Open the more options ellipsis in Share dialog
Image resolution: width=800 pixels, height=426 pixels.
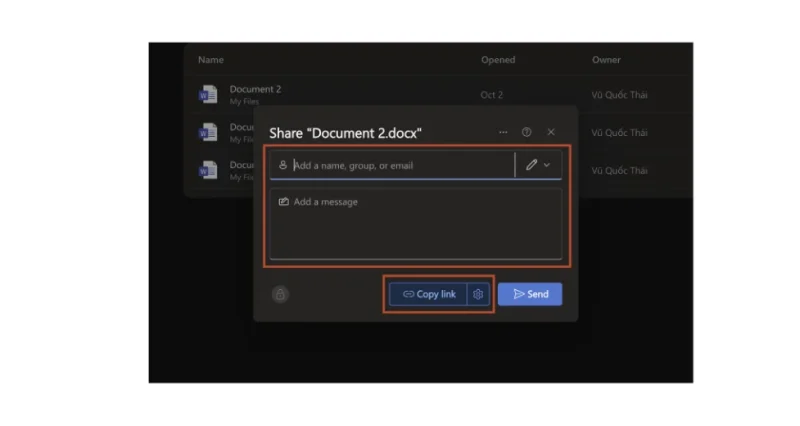click(x=503, y=132)
